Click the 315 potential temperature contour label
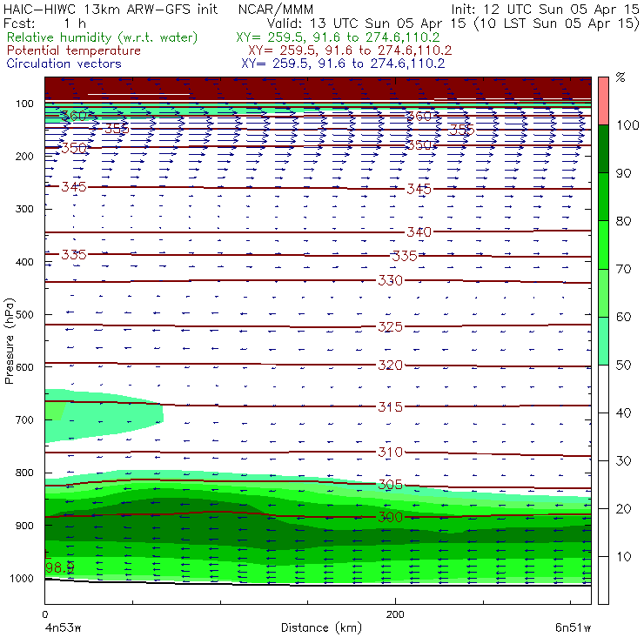Image resolution: width=644 pixels, height=644 pixels. coord(390,406)
